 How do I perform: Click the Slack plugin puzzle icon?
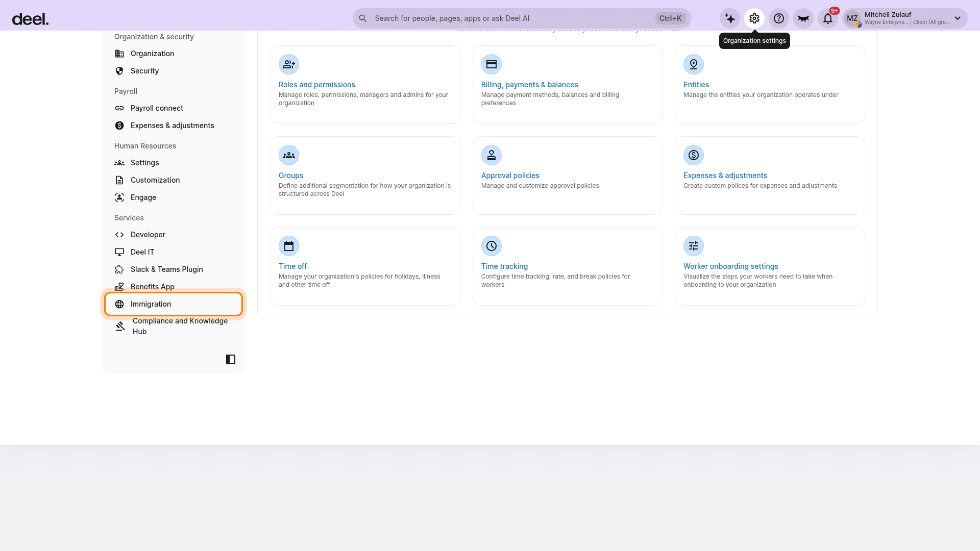(x=119, y=269)
